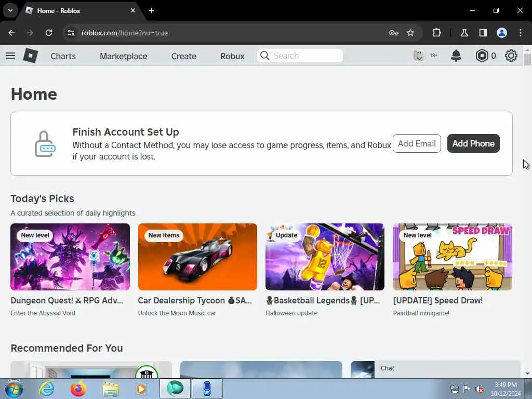Click the page vertical scrollbar thumb
This screenshot has width=532, height=399.
(527, 59)
